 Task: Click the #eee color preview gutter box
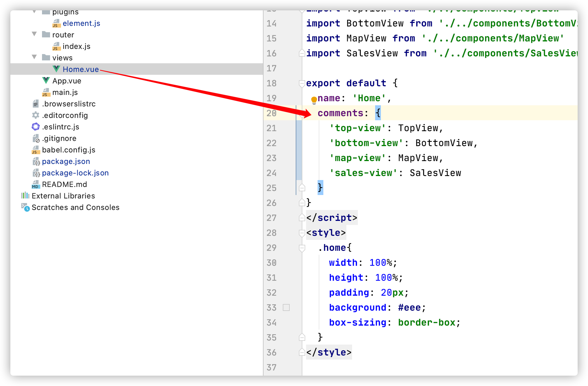click(x=286, y=307)
